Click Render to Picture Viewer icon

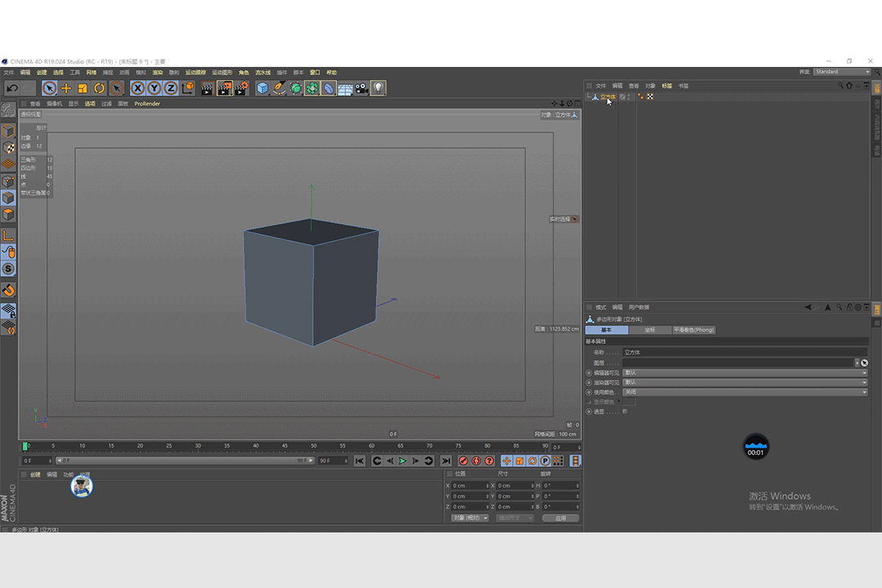point(225,88)
